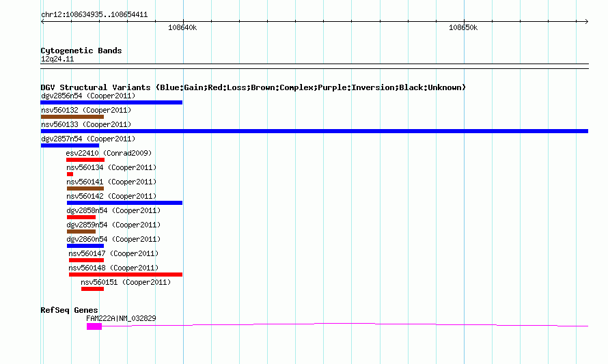The height and width of the screenshot is (364, 608).
Task: Select the esv22410 (Conrad2009) label
Action: 109,153
